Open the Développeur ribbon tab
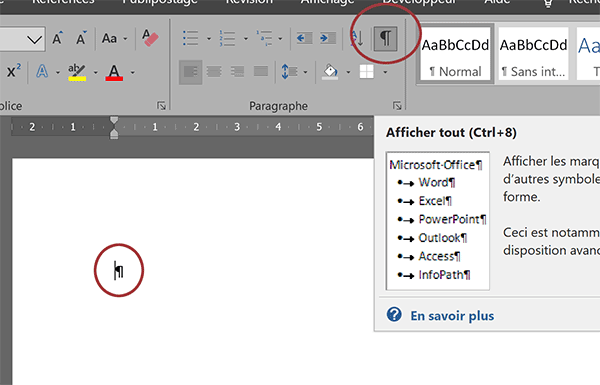Viewport: 600px width, 385px height. pyautogui.click(x=419, y=2)
